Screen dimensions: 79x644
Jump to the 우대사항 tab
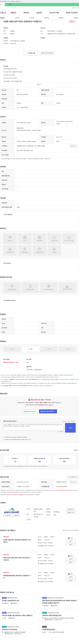[x=32, y=18]
